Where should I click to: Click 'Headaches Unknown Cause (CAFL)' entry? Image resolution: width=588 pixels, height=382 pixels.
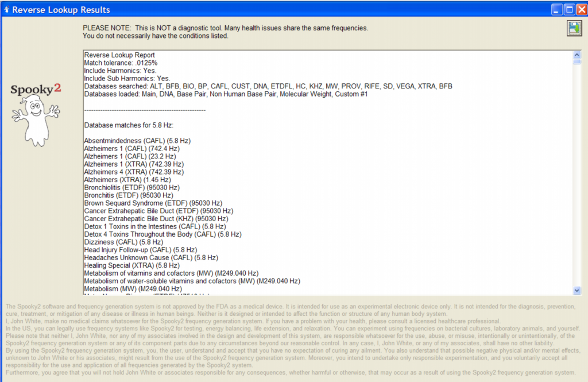pos(151,258)
